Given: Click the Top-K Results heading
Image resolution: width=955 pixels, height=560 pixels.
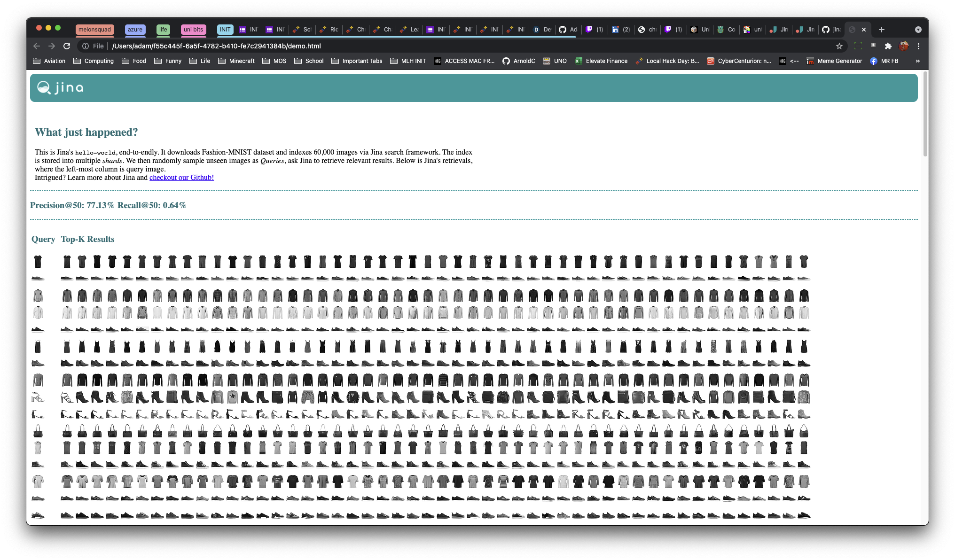Looking at the screenshot, I should (87, 239).
